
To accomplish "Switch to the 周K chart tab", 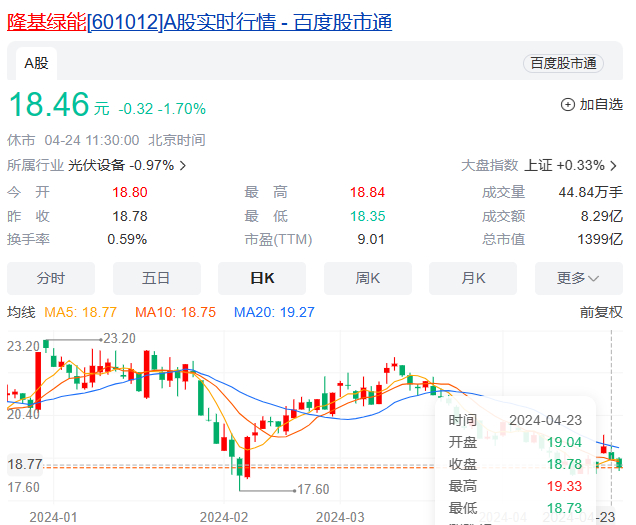I will tap(368, 278).
